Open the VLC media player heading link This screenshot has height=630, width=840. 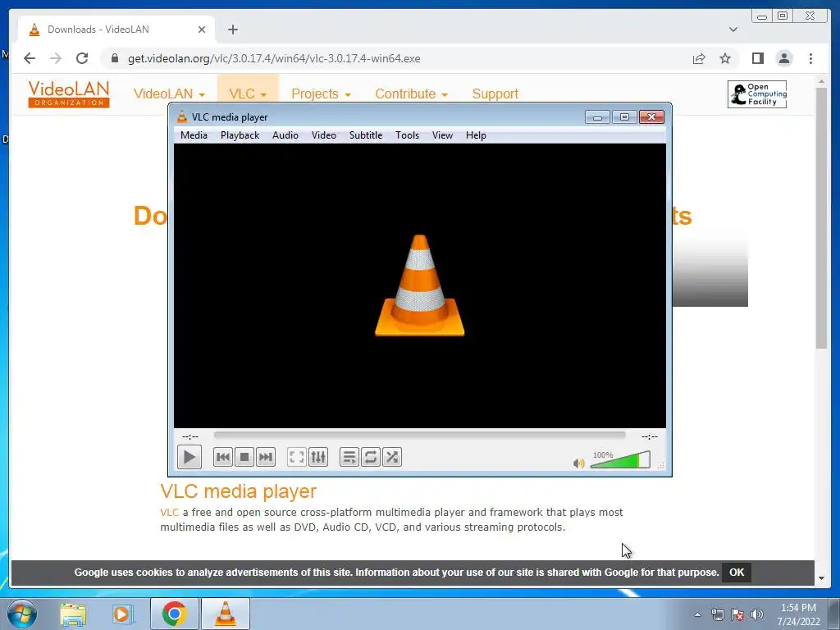click(239, 491)
